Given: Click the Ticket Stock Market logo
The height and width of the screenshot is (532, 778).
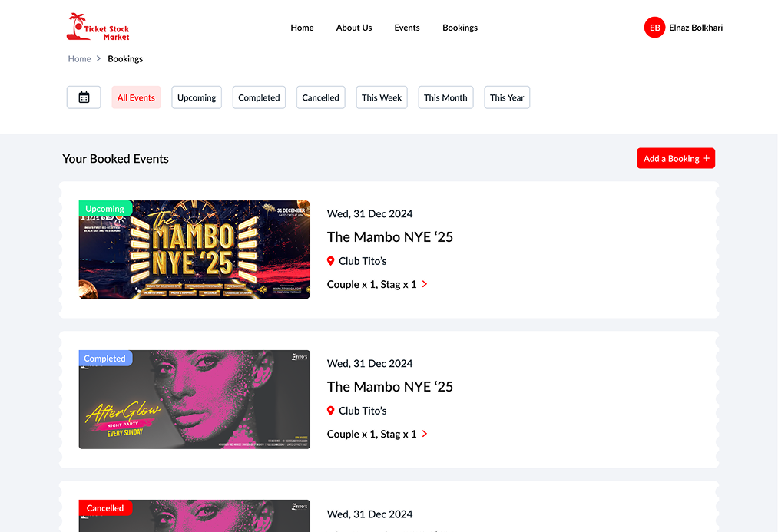Looking at the screenshot, I should [x=98, y=28].
